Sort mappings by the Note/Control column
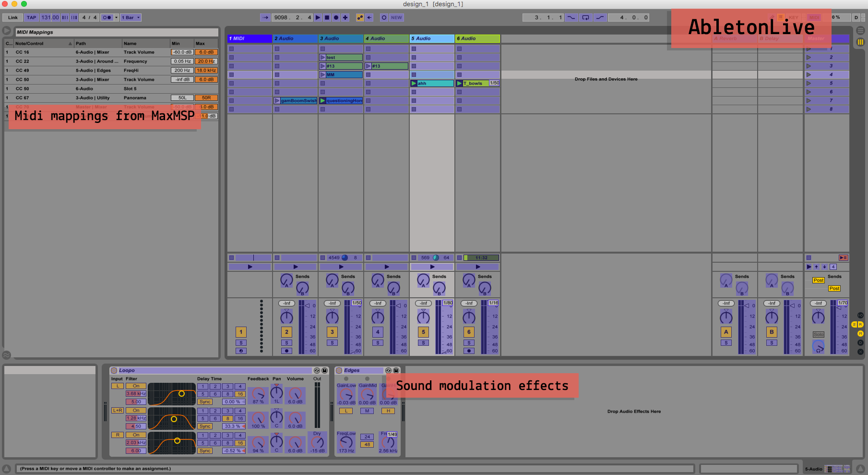The image size is (868, 475). tap(43, 43)
